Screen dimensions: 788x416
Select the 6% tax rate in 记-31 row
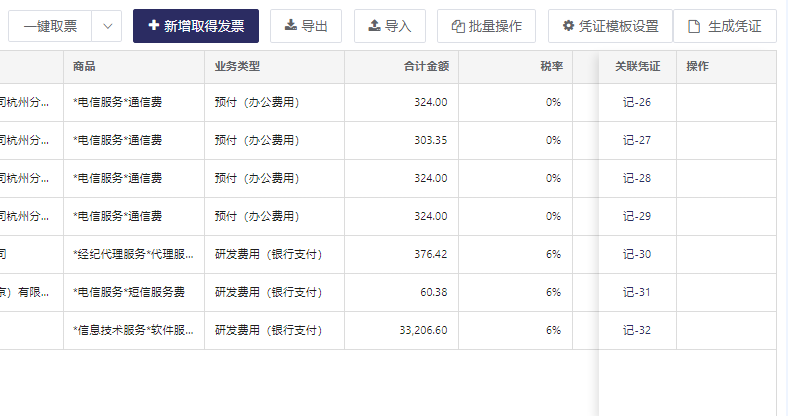pos(553,292)
